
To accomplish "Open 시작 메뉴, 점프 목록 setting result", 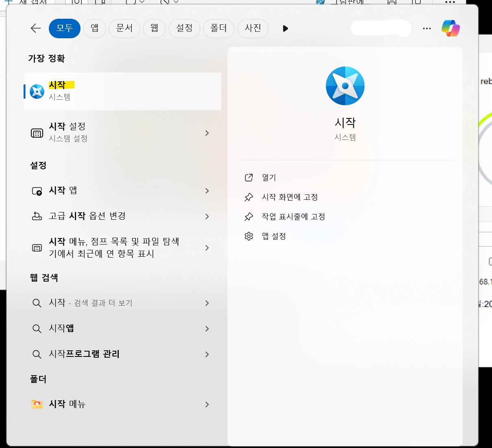I will point(122,247).
